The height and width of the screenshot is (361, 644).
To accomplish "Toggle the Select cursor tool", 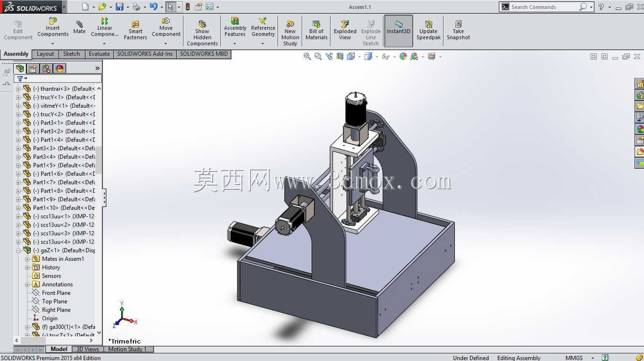I will point(170,7).
